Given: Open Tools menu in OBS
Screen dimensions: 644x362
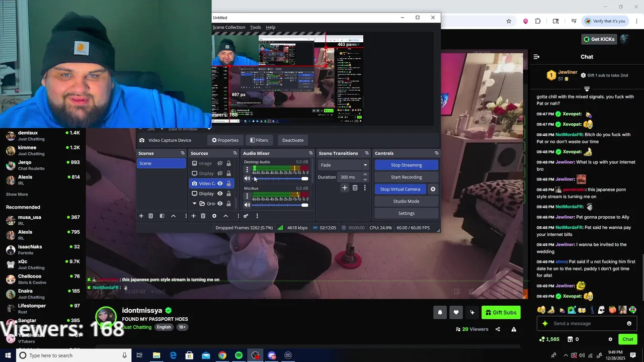Looking at the screenshot, I should point(256,27).
